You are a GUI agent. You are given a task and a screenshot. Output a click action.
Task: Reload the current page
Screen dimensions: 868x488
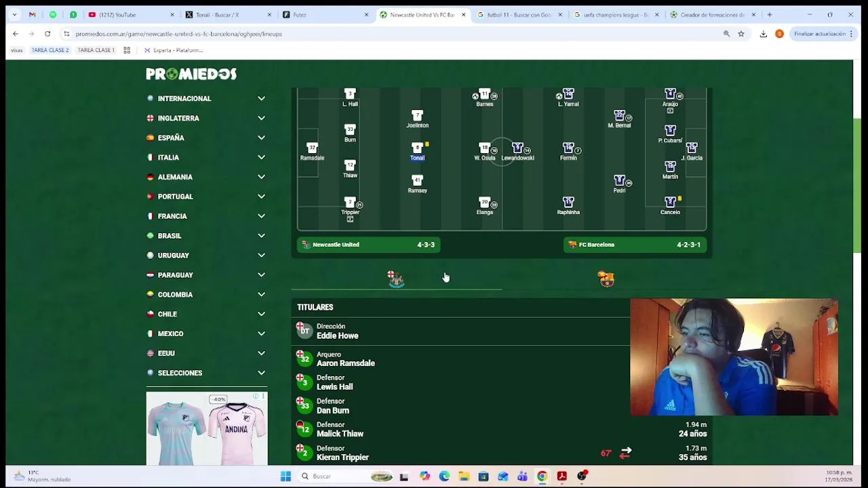[x=47, y=33]
